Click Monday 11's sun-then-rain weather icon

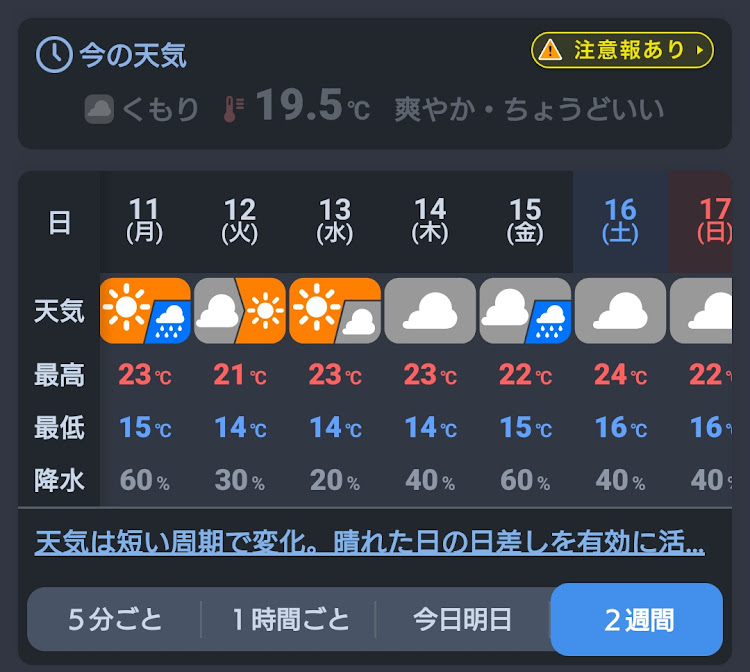[x=145, y=310]
